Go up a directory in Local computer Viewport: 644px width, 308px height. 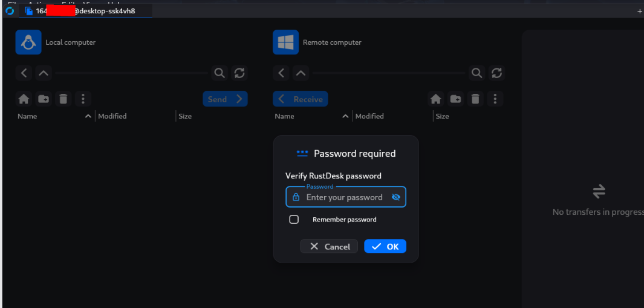tap(44, 73)
